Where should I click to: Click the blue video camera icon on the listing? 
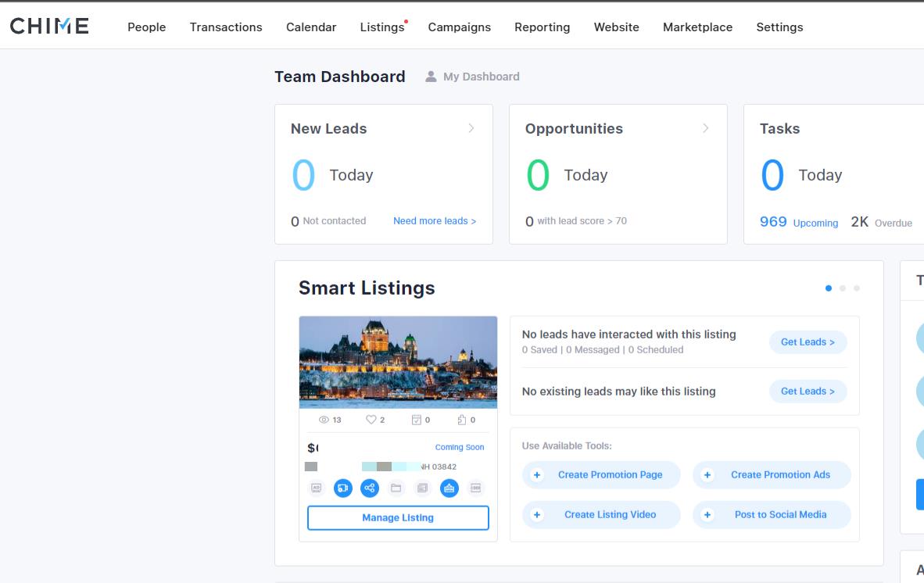[x=343, y=488]
